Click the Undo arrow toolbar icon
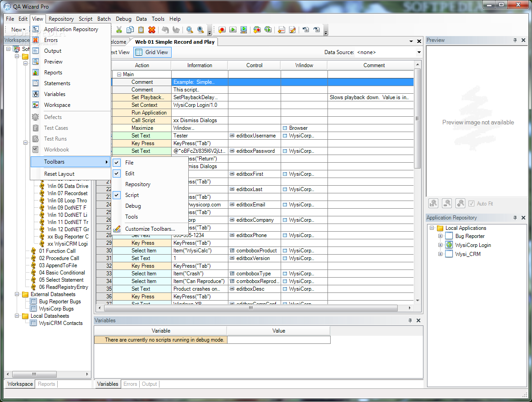The height and width of the screenshot is (402, 532). point(165,30)
